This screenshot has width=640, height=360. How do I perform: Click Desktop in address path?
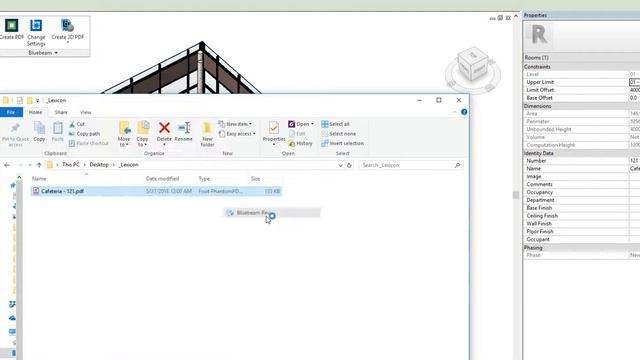pos(99,165)
